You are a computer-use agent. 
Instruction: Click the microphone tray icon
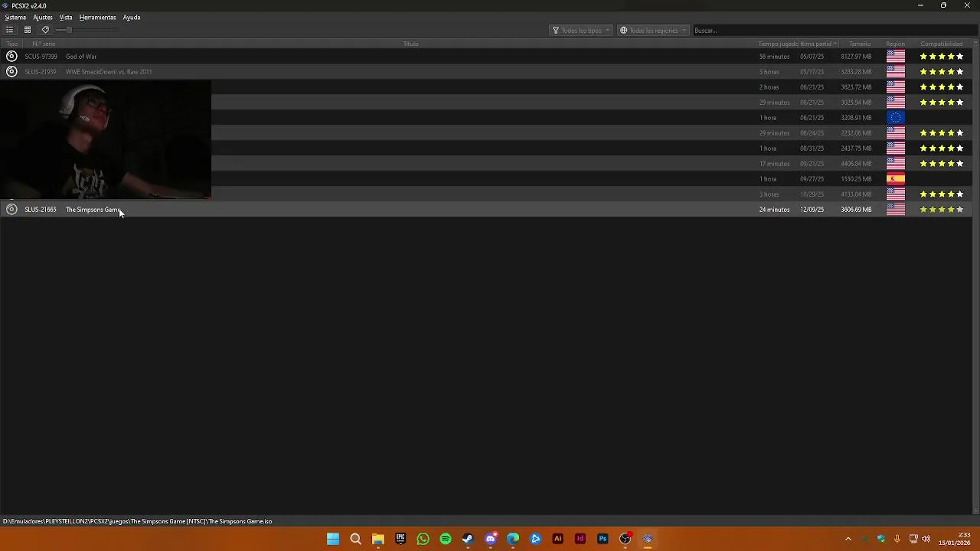897,539
